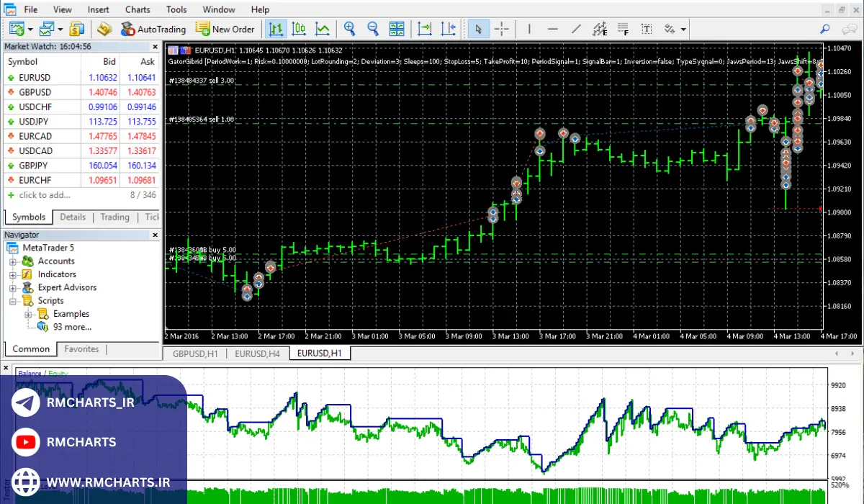
Task: Zoom out of the chart
Action: [x=373, y=29]
